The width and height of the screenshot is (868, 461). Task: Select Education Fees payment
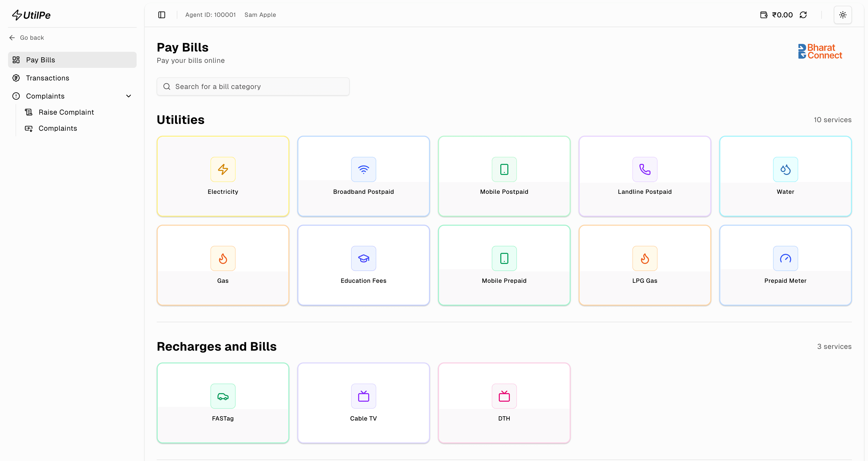coord(363,265)
